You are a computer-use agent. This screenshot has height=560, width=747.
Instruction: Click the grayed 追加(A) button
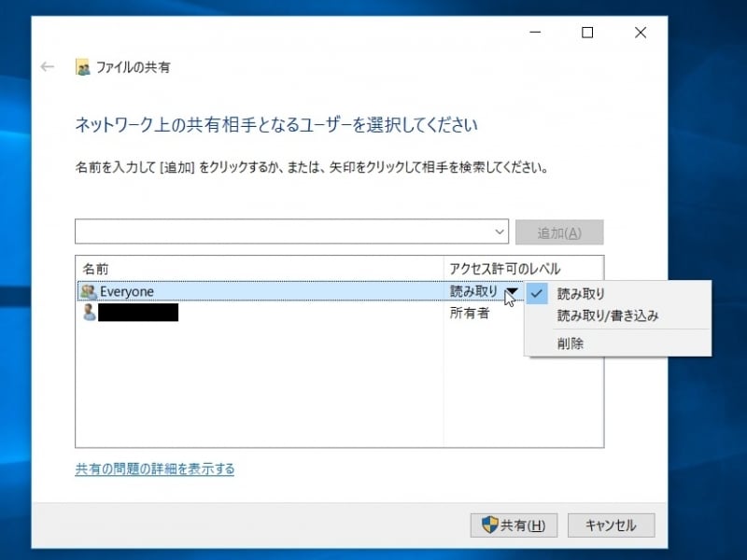[561, 231]
